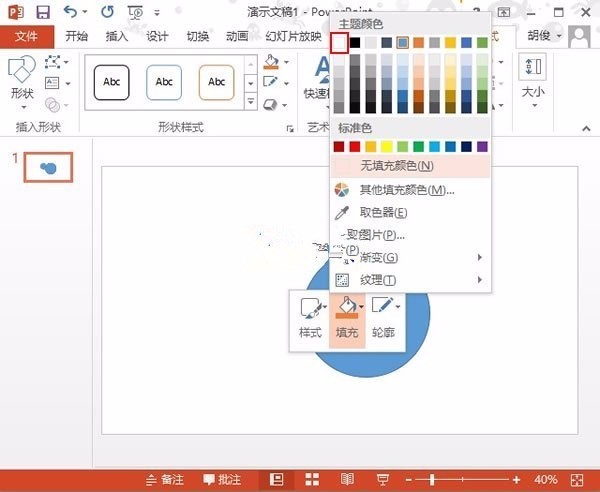Click the Edit Shape icon

click(x=52, y=62)
